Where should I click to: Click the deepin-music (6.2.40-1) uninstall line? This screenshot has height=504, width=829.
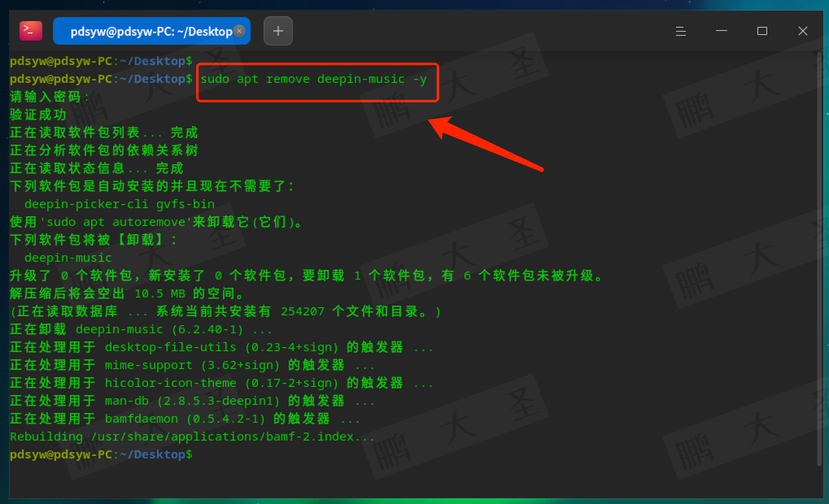coord(140,329)
